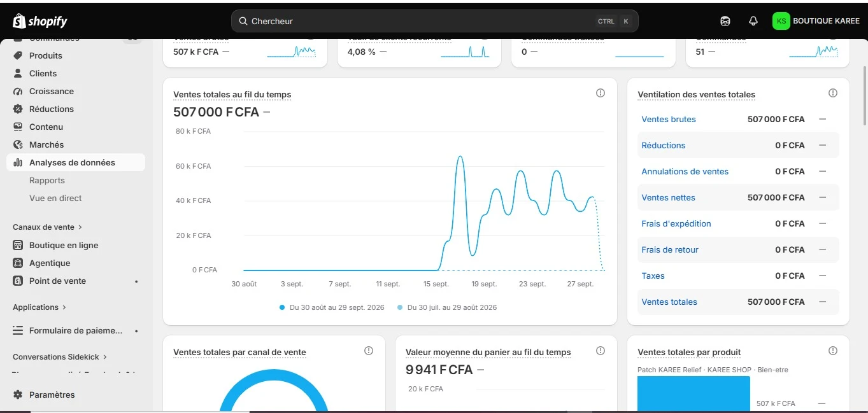Open the Réductions link in sales breakdown

tap(664, 145)
